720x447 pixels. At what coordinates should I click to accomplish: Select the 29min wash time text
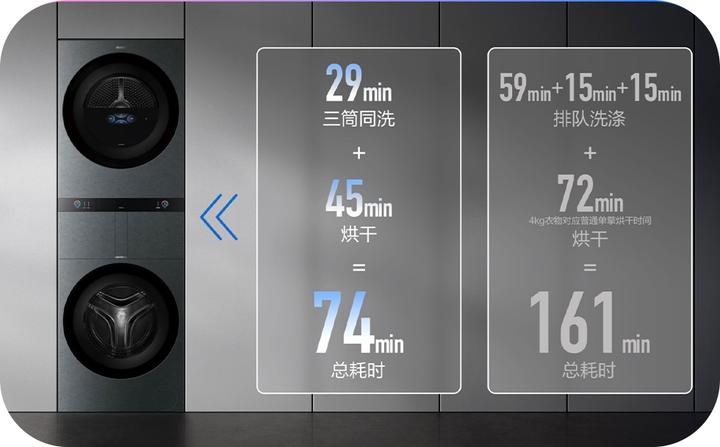point(358,87)
